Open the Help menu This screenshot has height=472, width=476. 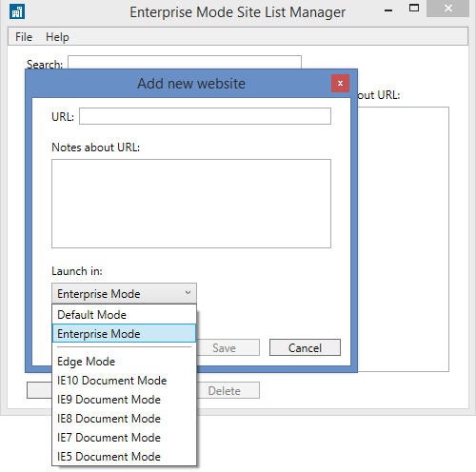pos(57,37)
